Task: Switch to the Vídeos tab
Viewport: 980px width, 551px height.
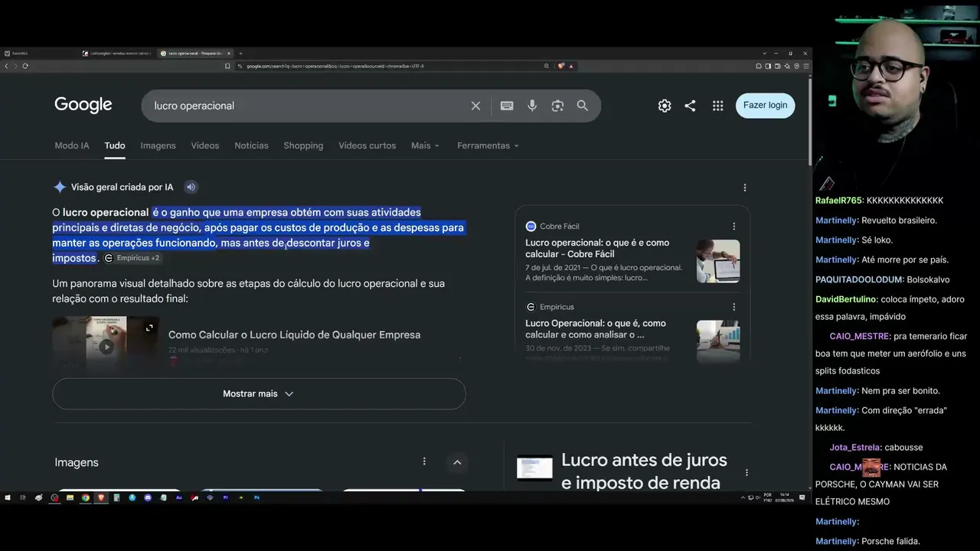Action: (205, 145)
